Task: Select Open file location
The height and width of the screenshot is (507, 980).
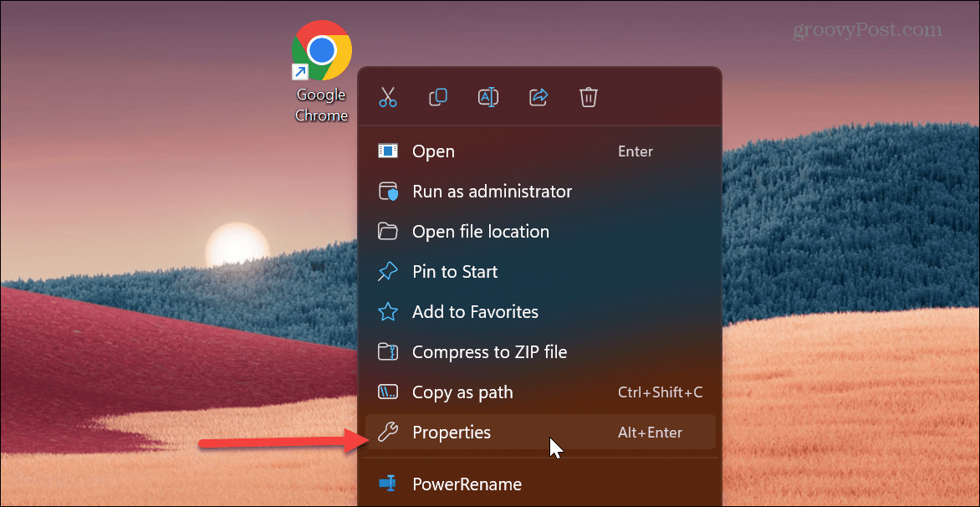Action: pos(540,231)
